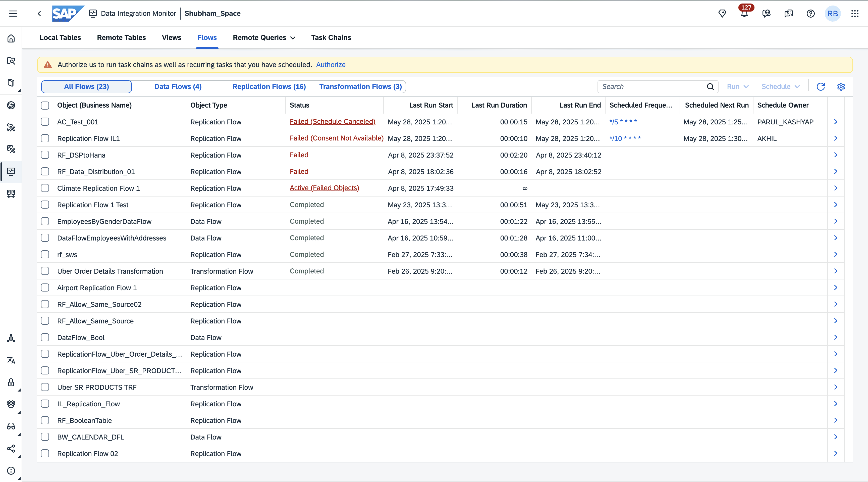Image resolution: width=868 pixels, height=482 pixels.
Task: Check the AC_Test_001 row checkbox
Action: pos(45,122)
